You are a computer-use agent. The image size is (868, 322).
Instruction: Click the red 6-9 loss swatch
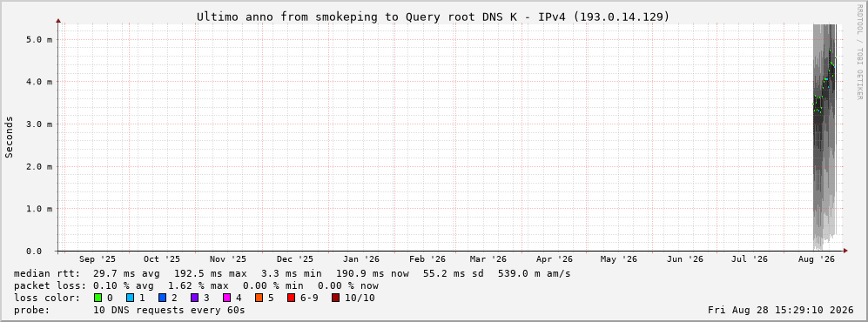291,298
